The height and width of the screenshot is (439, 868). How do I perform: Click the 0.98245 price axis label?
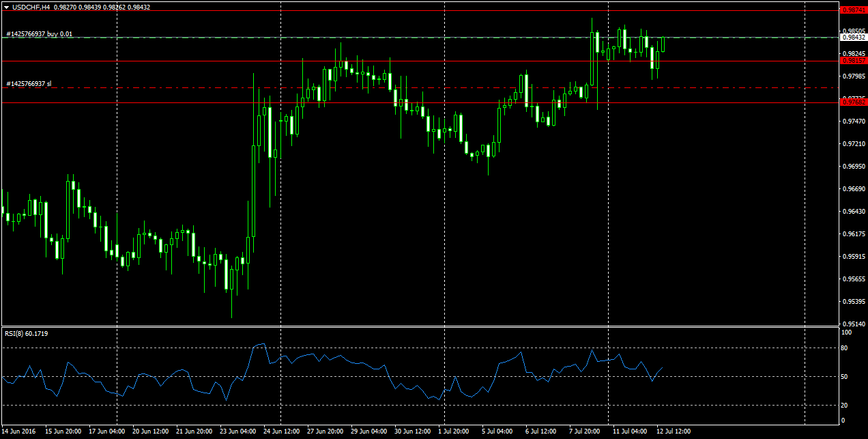(x=854, y=53)
